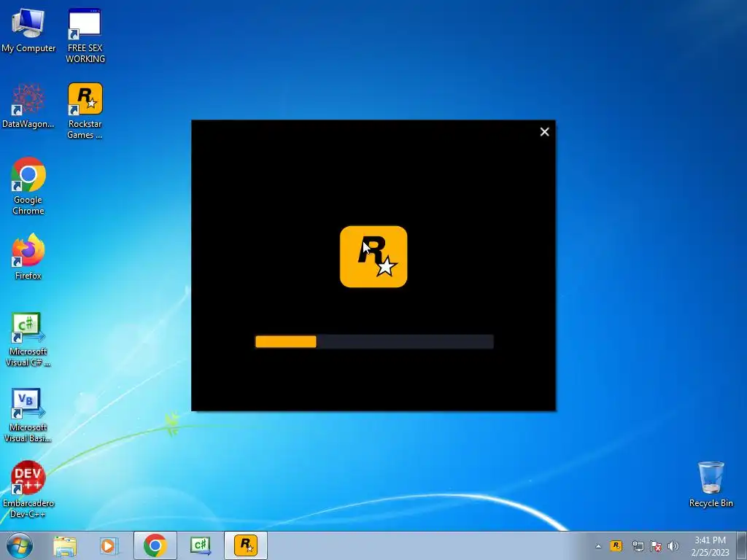Click the Rockstar logo in the splash window
747x560 pixels.
(373, 257)
